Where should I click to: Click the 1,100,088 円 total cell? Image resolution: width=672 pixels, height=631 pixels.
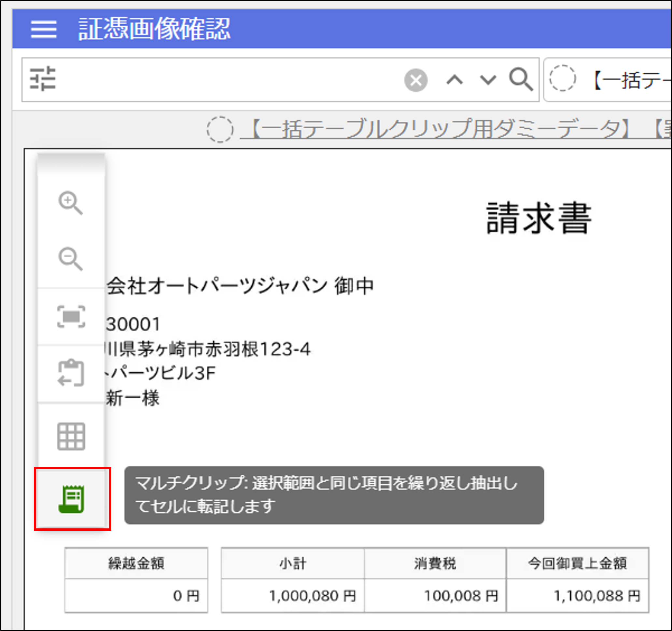click(577, 595)
